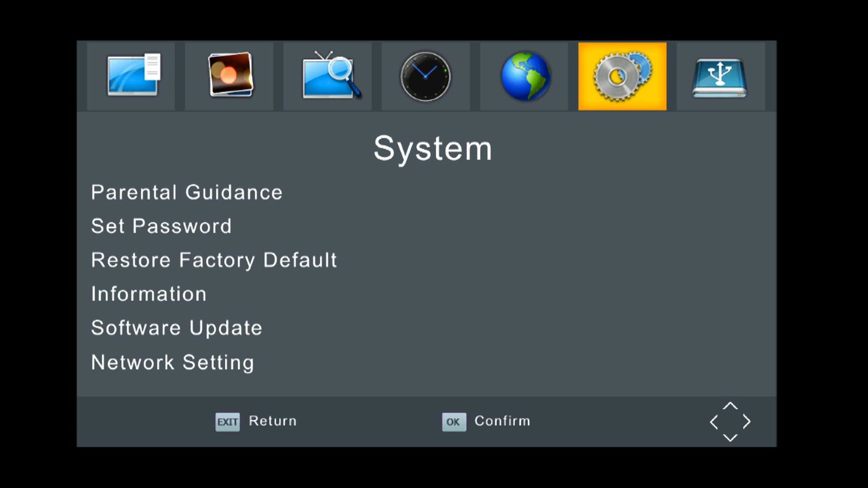Open Channel Search TV magnifier icon
Viewport: 868px width, 488px height.
[x=329, y=76]
